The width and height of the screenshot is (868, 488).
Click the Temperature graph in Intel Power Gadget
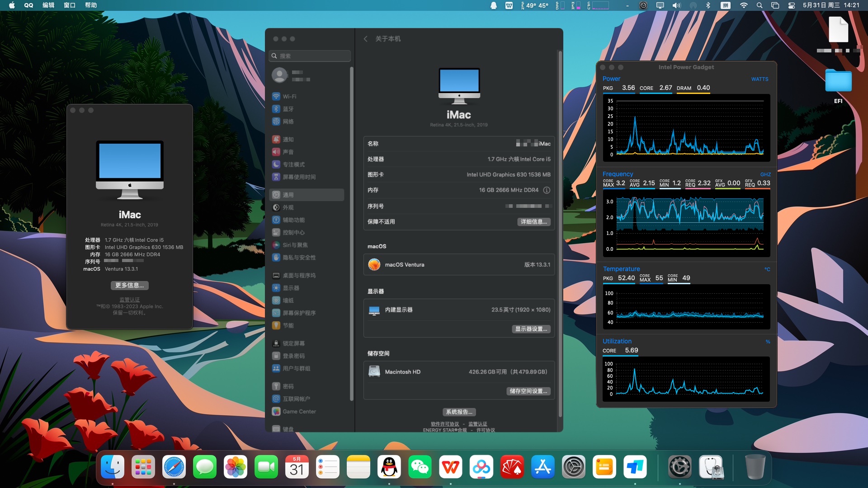click(x=686, y=307)
